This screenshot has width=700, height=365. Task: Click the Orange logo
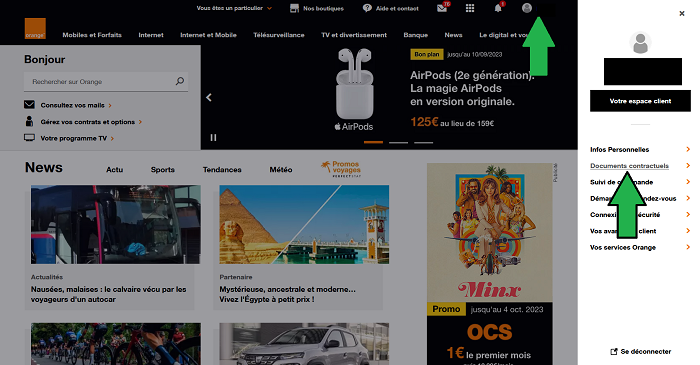pos(35,29)
